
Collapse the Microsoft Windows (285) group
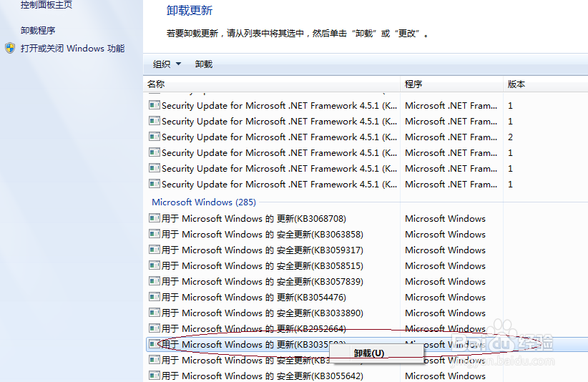204,202
